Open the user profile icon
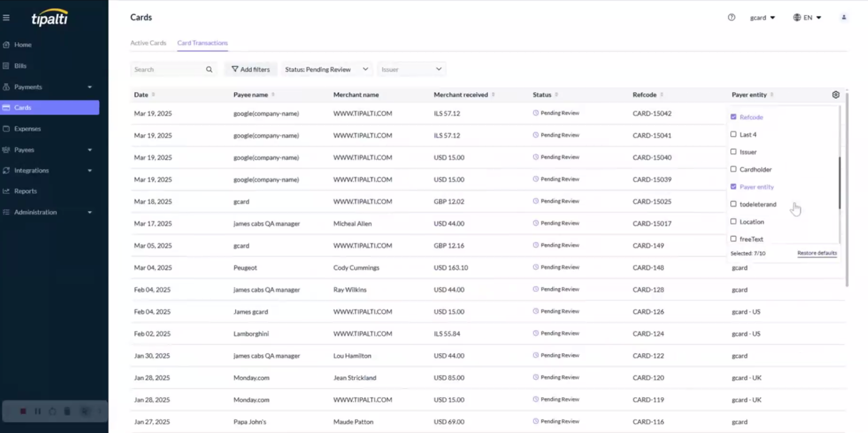 844,17
